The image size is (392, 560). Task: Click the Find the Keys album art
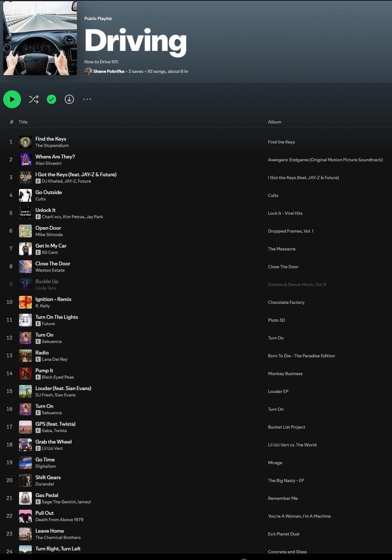pos(25,142)
